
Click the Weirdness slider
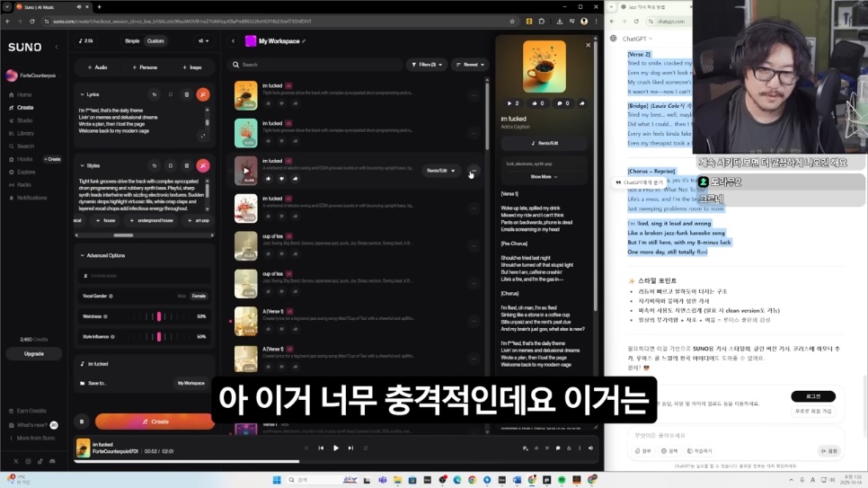point(158,316)
